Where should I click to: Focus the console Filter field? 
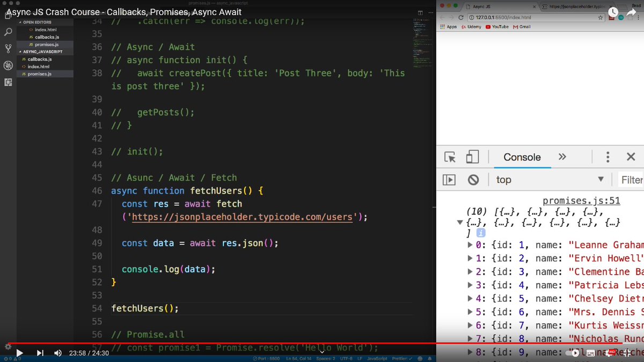[x=632, y=180]
